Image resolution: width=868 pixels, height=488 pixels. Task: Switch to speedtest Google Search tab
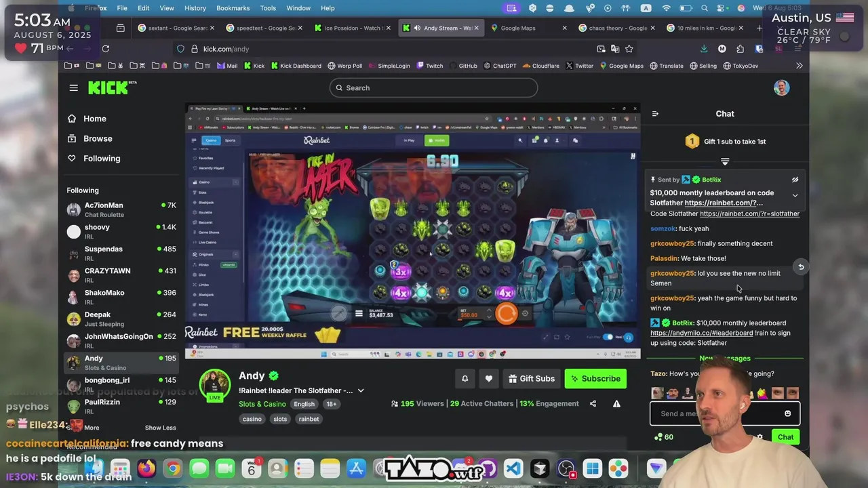click(x=264, y=28)
